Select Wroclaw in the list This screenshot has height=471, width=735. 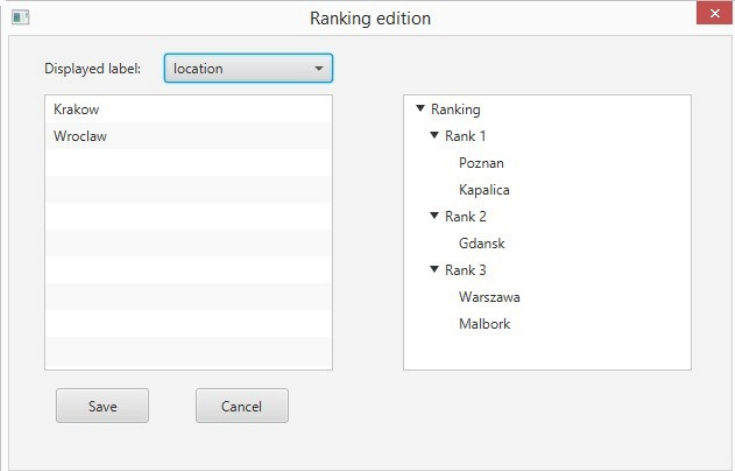[x=80, y=136]
